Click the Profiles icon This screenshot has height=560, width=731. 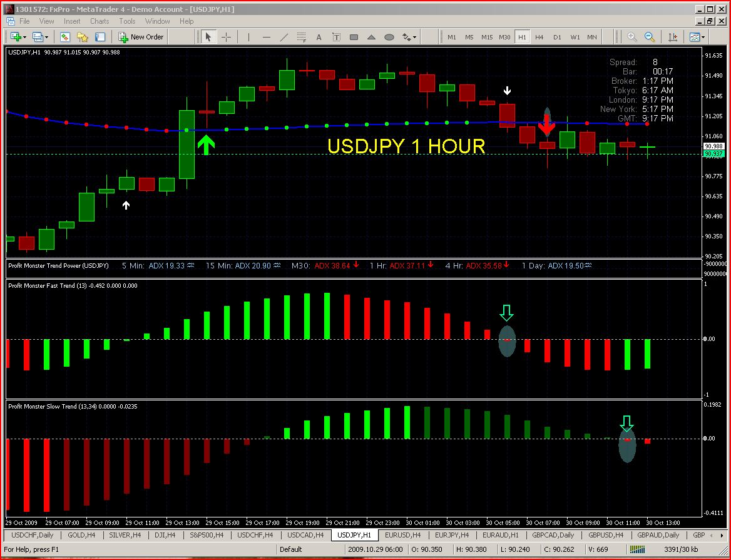tap(37, 37)
